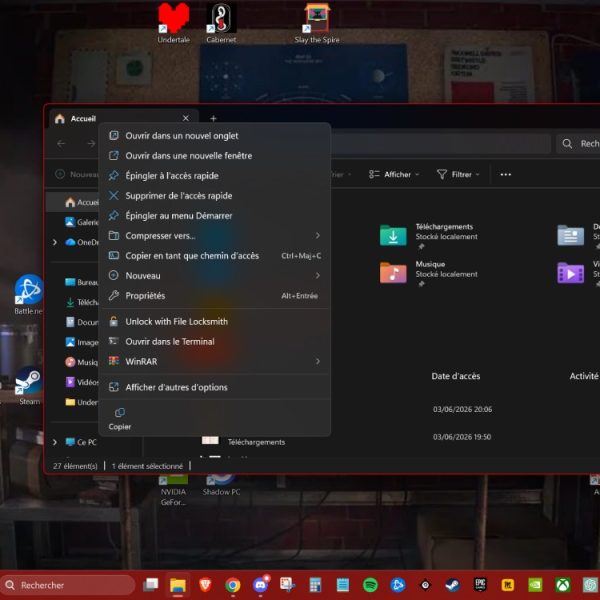Viewport: 600px width, 600px height.
Task: Click the Back navigation arrow
Action: coord(61,143)
